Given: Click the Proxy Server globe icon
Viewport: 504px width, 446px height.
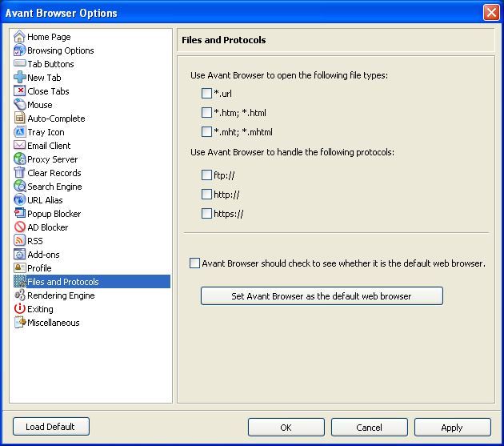Looking at the screenshot, I should 19,159.
